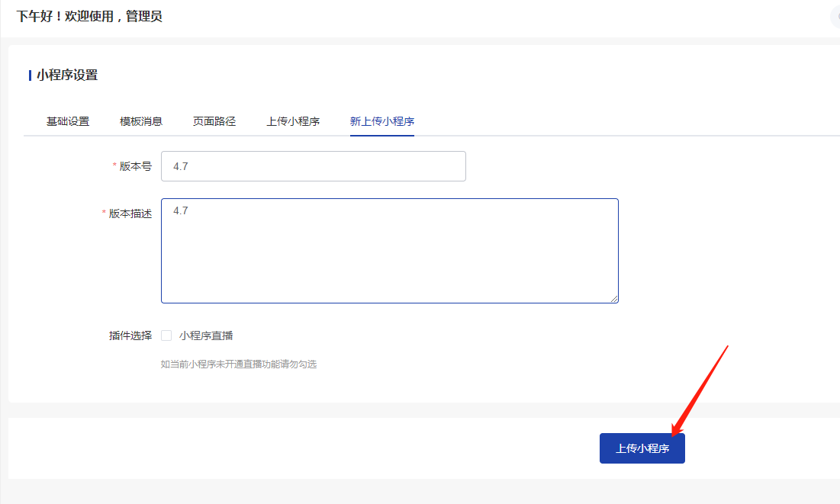Tick the 小程序直播 checkbox
Image resolution: width=840 pixels, height=504 pixels.
coord(166,335)
